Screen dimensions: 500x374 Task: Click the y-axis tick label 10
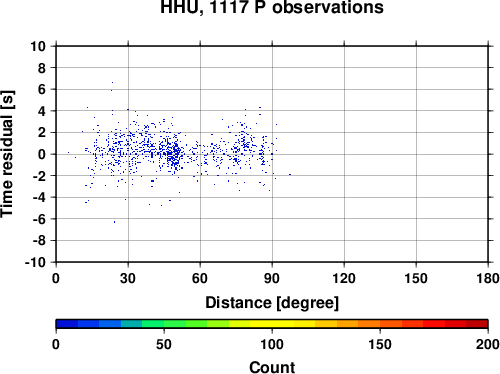pos(38,46)
